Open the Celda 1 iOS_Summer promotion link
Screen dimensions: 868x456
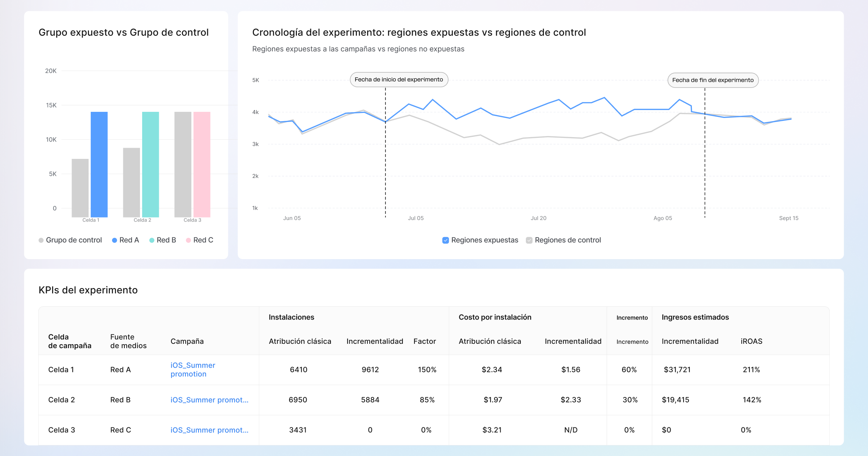(x=193, y=370)
